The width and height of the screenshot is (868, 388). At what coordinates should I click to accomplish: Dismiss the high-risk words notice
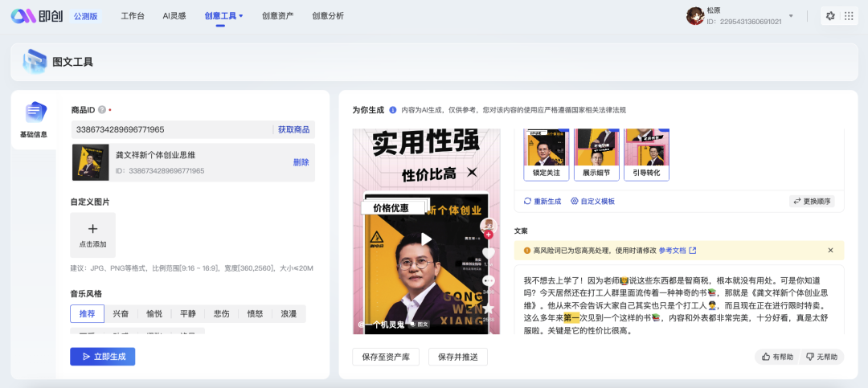830,250
